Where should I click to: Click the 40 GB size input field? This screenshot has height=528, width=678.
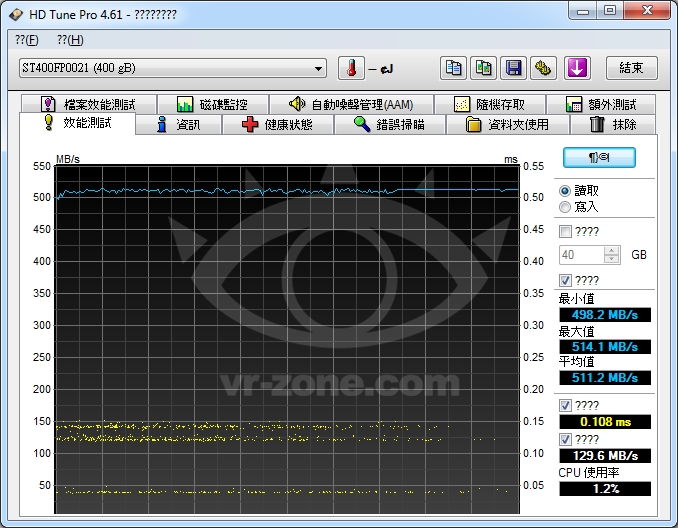pos(581,255)
